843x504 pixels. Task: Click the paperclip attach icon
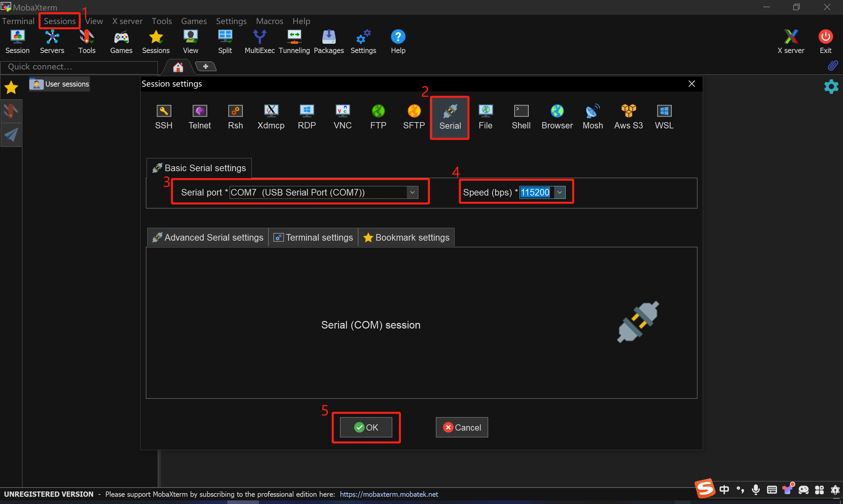coord(833,66)
